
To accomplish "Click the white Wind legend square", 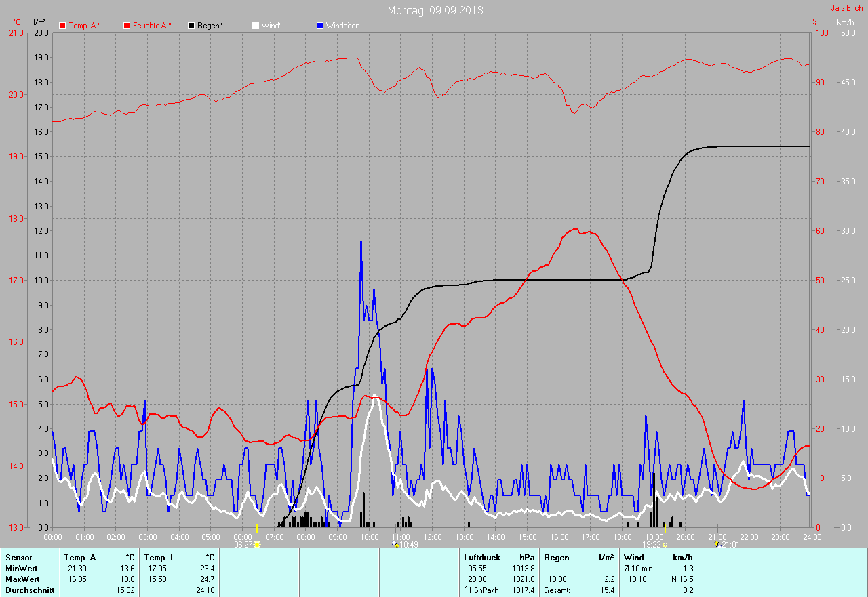I will (x=256, y=26).
